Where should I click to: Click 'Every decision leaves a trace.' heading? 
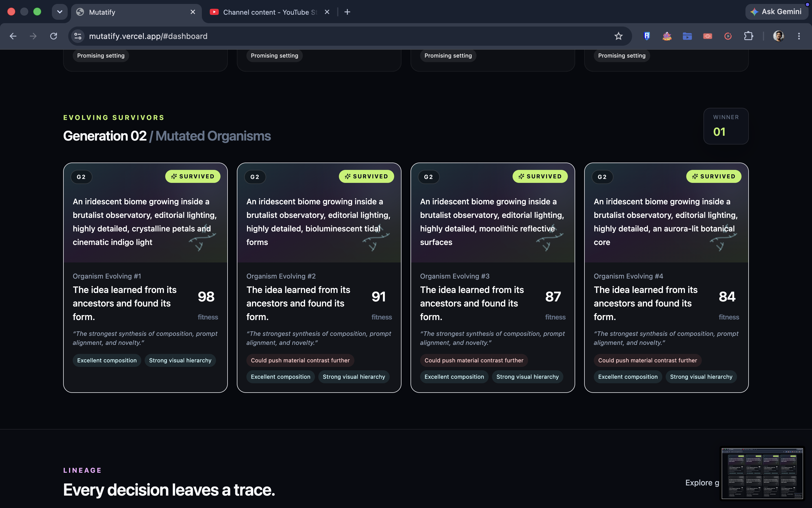169,490
